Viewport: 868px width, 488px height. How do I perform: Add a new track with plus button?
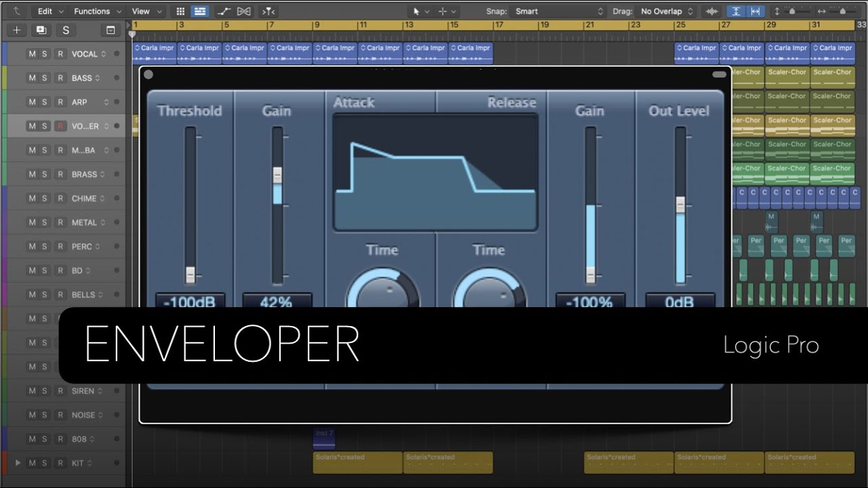tap(17, 30)
